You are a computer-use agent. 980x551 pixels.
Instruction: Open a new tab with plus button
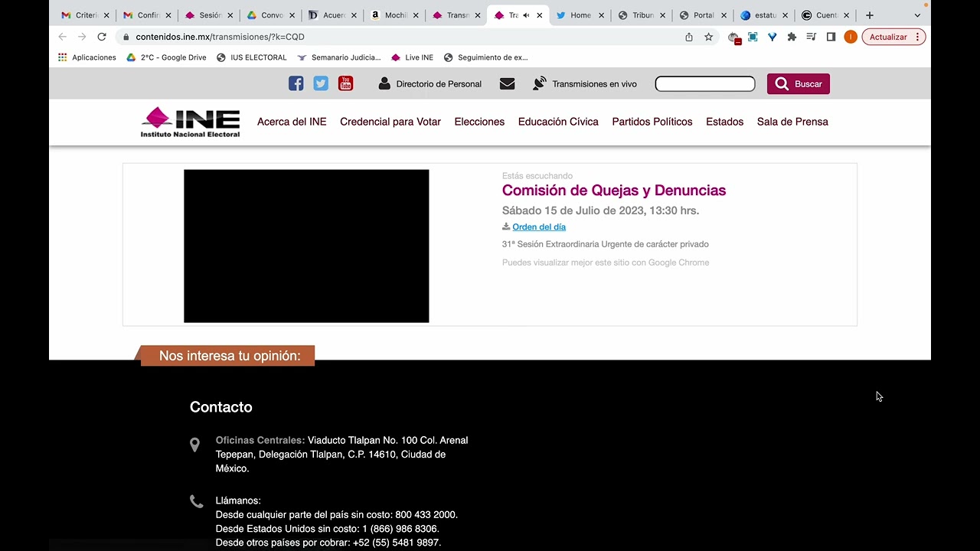click(x=869, y=15)
